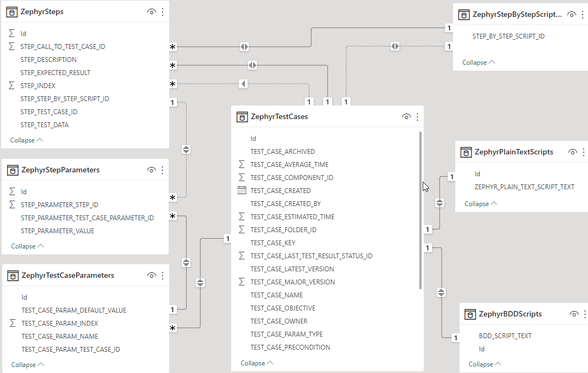Viewport: 588px width, 373px height.
Task: Click the STEP_BY_STEP_SCRIPT_ID field
Action: tap(509, 36)
